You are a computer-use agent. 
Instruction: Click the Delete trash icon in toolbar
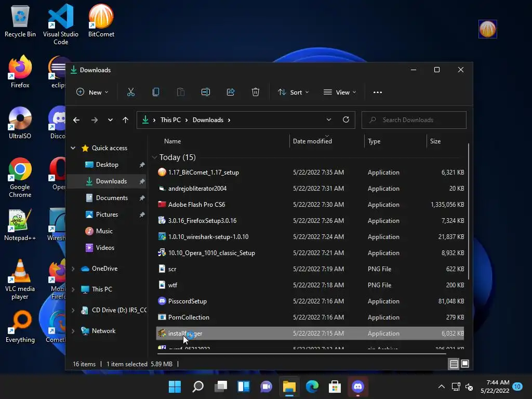click(x=256, y=92)
